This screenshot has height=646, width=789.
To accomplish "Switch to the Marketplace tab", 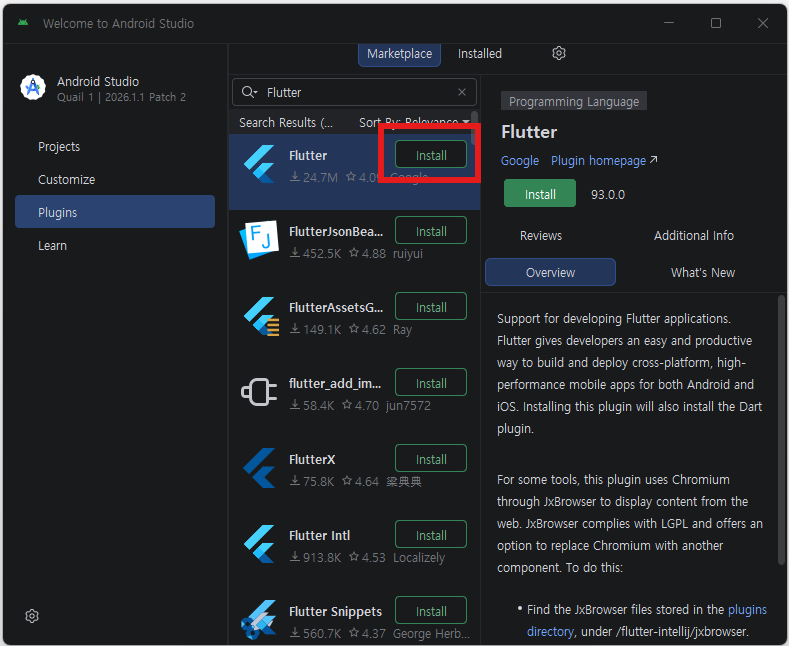I will pos(400,54).
